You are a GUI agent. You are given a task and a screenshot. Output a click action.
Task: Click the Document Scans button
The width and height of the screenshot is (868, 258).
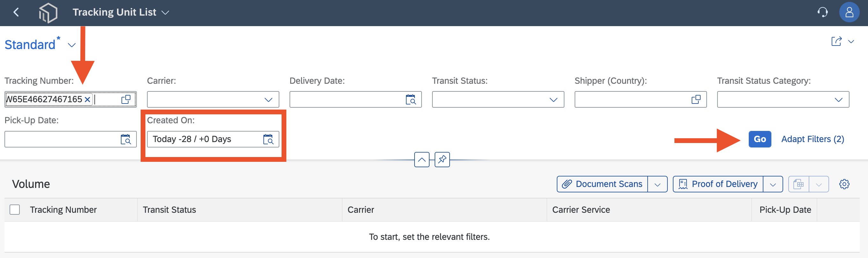point(602,184)
